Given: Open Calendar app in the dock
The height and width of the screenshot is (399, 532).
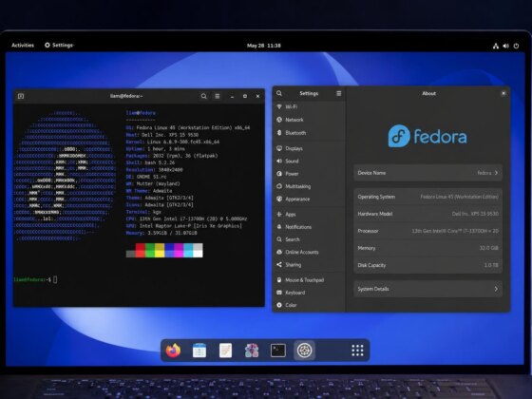Looking at the screenshot, I should [199, 351].
